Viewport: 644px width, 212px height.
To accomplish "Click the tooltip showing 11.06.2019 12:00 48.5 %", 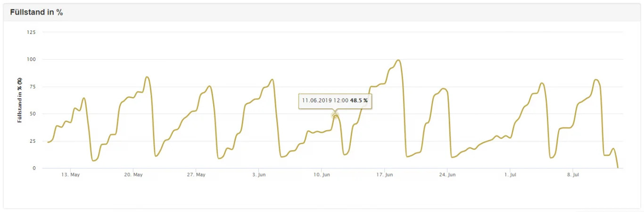I will point(335,100).
